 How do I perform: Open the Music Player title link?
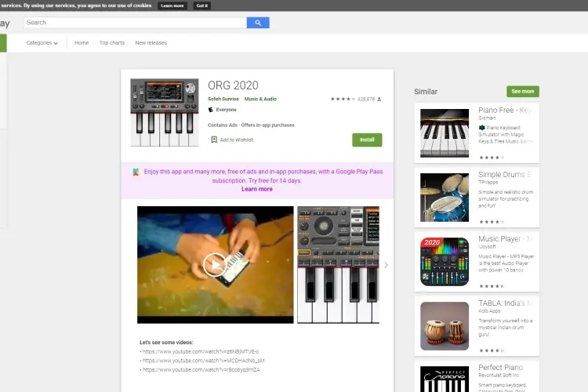(505, 239)
